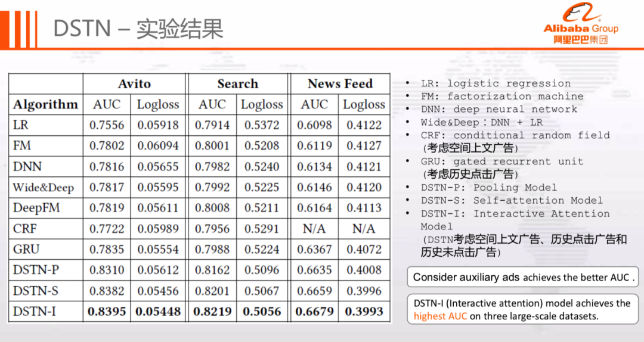Click the cell value 0.6367
The image size is (644, 342).
point(314,249)
